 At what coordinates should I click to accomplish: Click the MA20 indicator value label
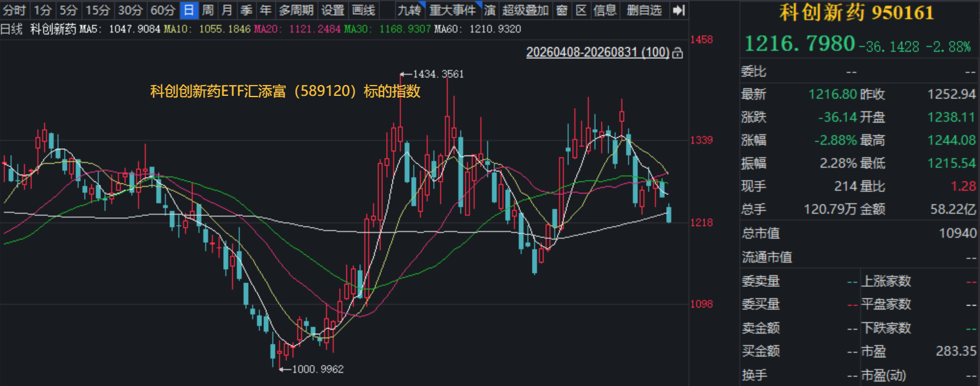(x=297, y=29)
